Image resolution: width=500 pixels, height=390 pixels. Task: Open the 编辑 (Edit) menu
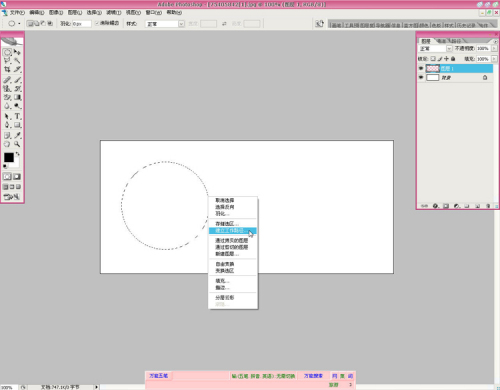coord(37,12)
